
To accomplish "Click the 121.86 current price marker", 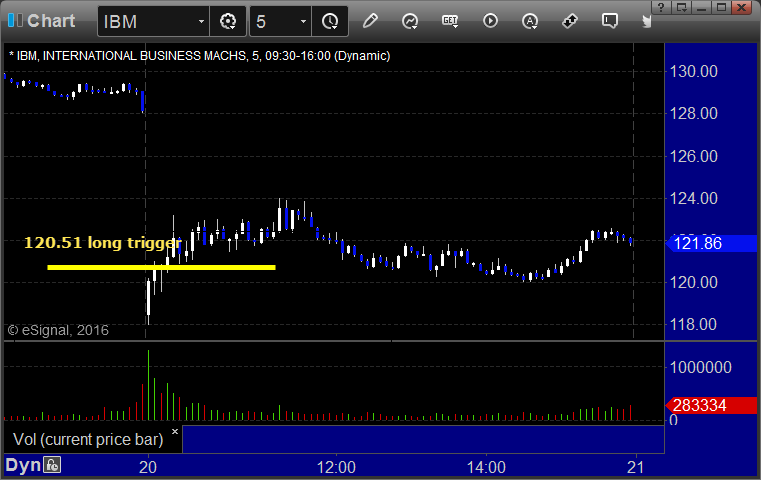I will [711, 243].
